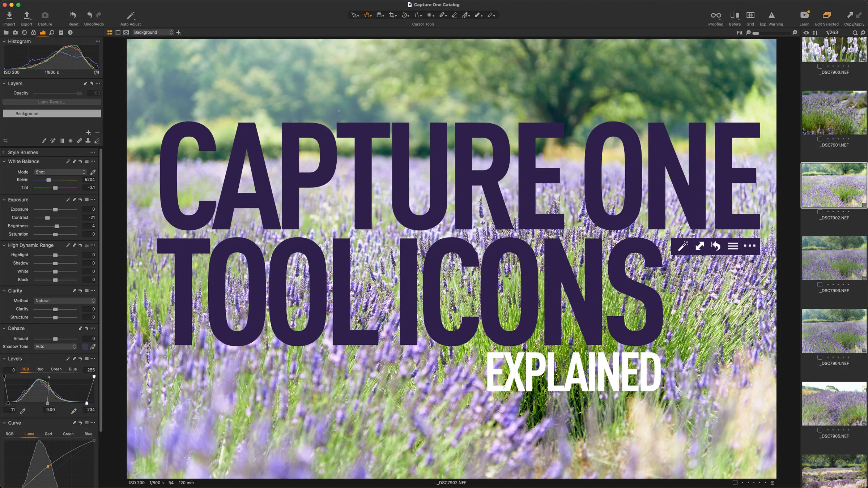Toggle the Before comparison view
This screenshot has height=488, width=868.
click(735, 15)
